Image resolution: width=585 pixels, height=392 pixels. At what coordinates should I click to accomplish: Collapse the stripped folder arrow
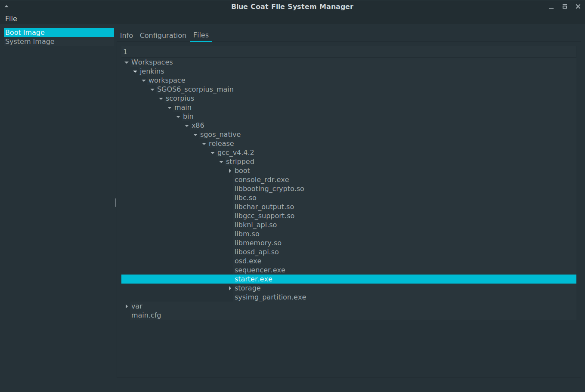tap(221, 162)
